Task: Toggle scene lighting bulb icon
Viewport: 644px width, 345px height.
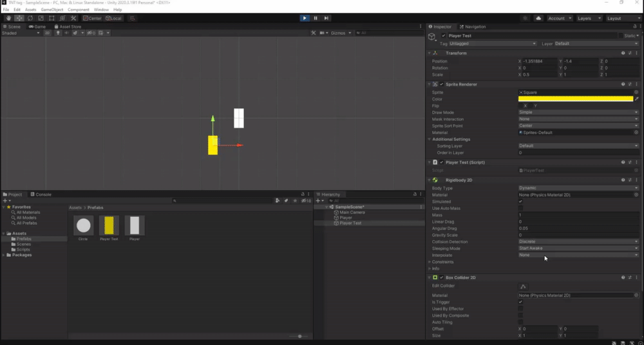Action: [x=58, y=33]
